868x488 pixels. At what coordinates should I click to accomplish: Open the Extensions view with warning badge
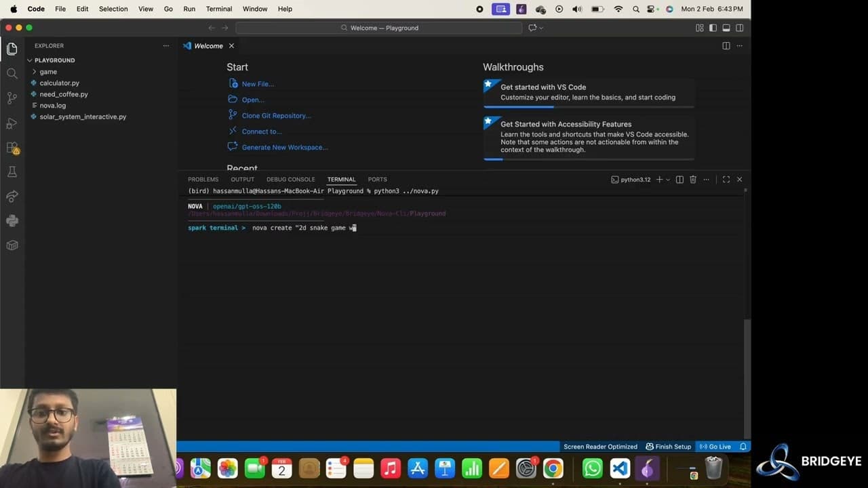[x=12, y=148]
